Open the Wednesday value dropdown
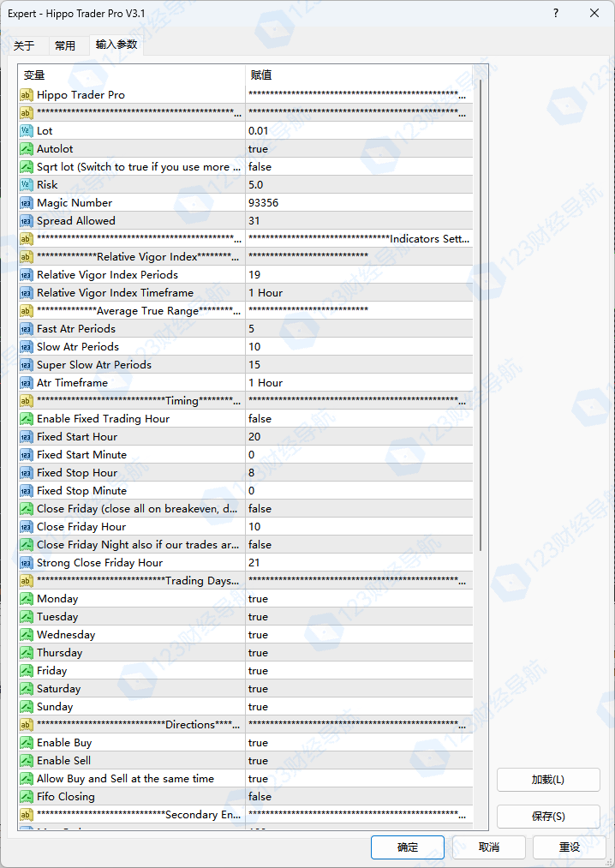Image resolution: width=615 pixels, height=868 pixels. [359, 634]
